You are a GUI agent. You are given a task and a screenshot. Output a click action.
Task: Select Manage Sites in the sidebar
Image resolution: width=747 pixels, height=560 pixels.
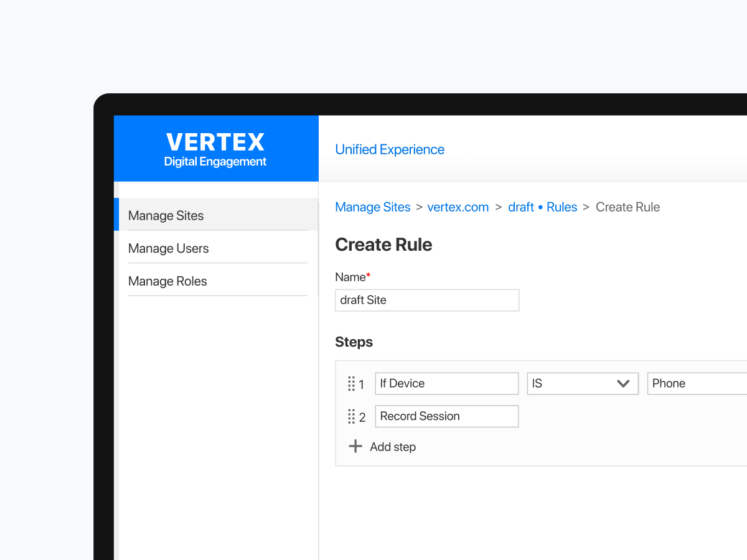(166, 216)
